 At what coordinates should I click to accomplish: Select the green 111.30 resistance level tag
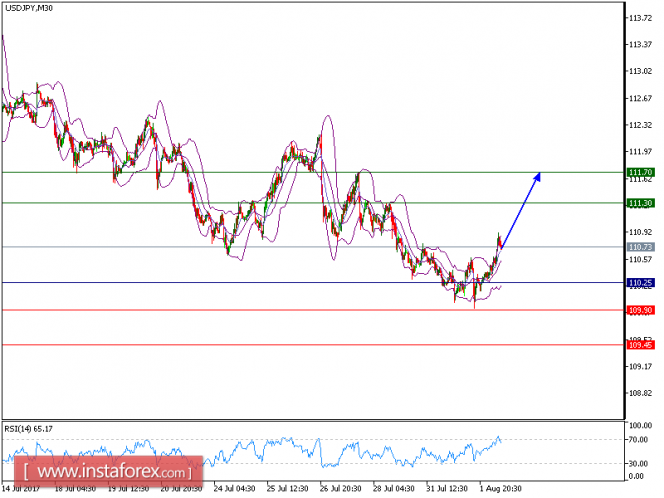(640, 203)
